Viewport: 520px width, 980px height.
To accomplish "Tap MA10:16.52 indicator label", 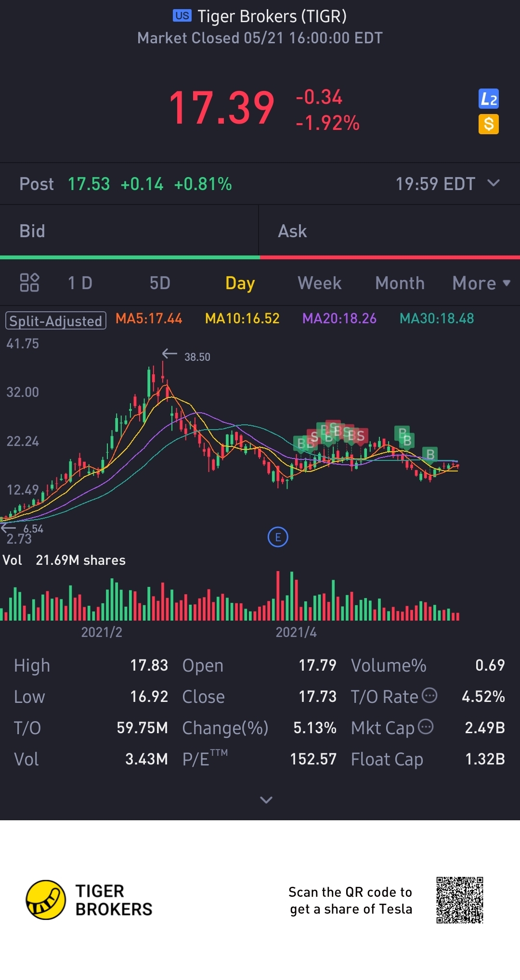I will pyautogui.click(x=242, y=318).
